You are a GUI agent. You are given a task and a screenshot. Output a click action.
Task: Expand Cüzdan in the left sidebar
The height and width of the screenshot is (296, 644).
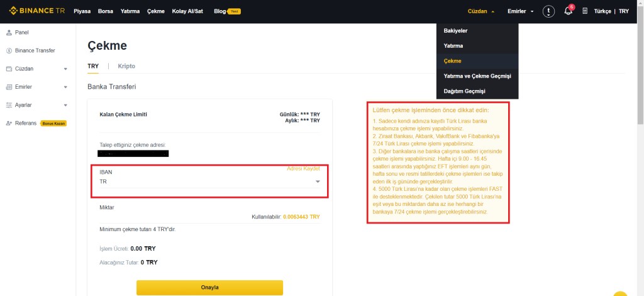[x=65, y=69]
